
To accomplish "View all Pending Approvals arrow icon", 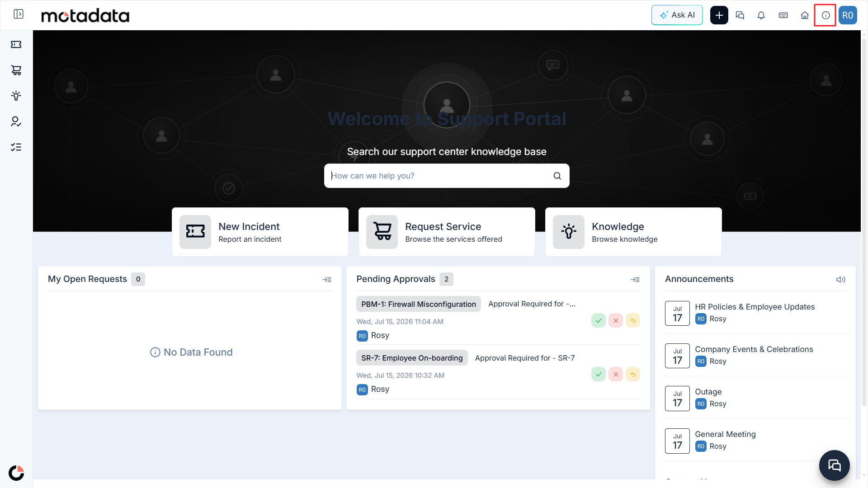I will point(635,280).
